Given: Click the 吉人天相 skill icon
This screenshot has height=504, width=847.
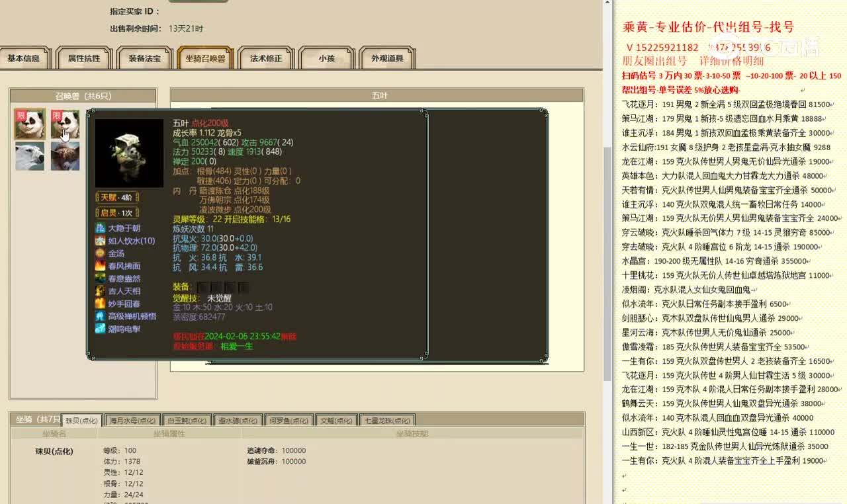Looking at the screenshot, I should 100,291.
